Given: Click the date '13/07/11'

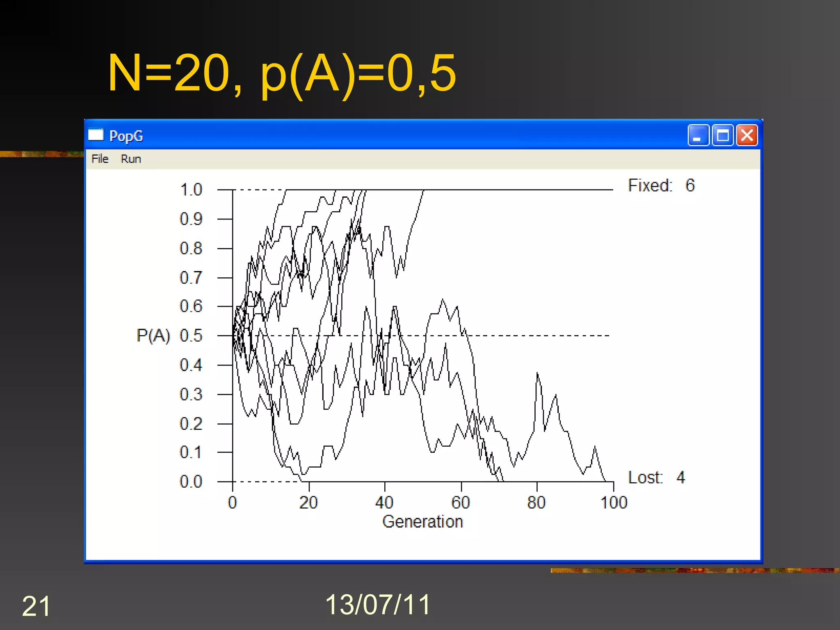Looking at the screenshot, I should [x=378, y=605].
